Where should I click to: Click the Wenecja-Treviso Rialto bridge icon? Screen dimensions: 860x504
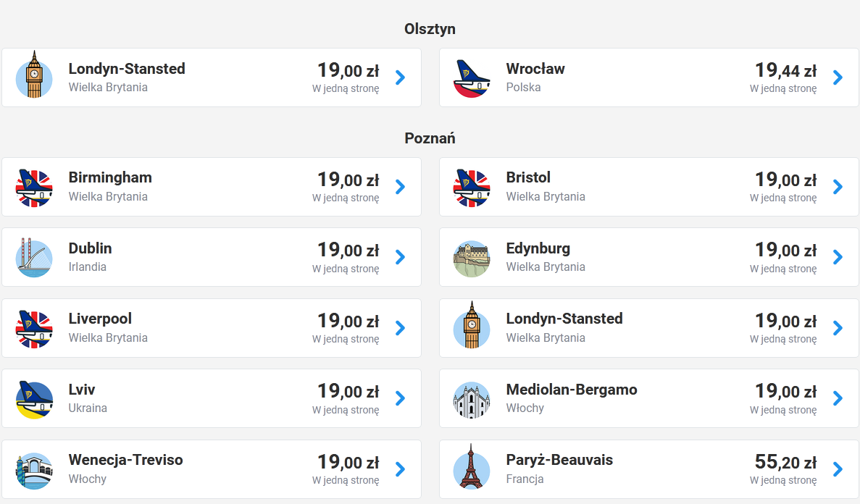pos(34,471)
